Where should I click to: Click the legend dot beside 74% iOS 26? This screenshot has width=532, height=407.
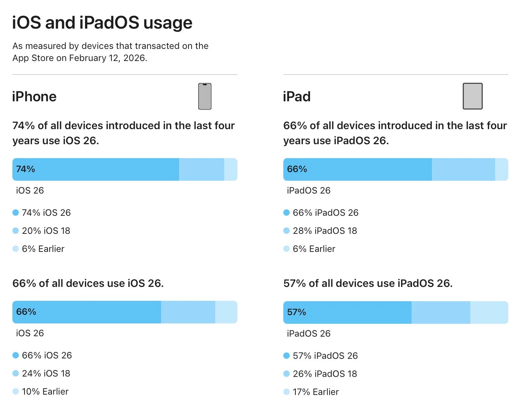coord(16,213)
